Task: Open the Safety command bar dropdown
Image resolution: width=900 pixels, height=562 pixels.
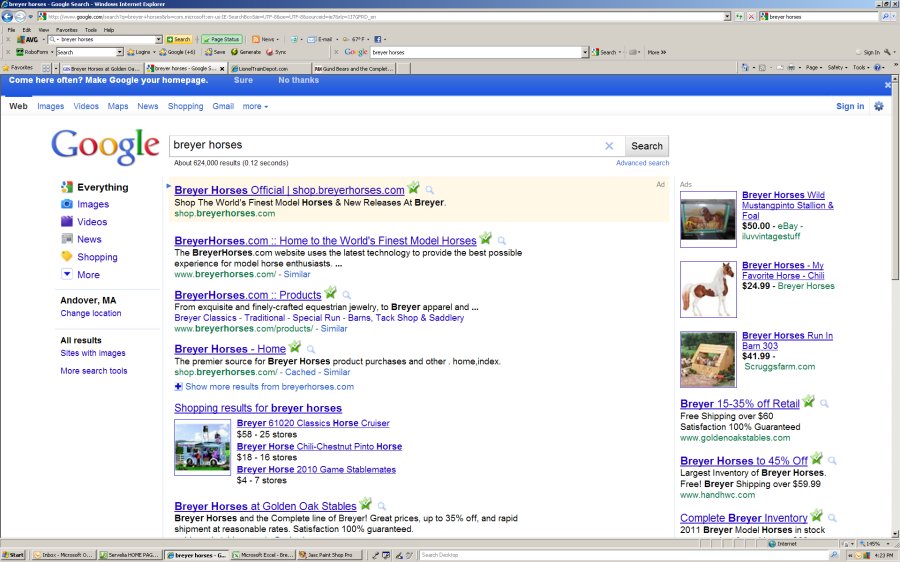Action: click(x=837, y=68)
